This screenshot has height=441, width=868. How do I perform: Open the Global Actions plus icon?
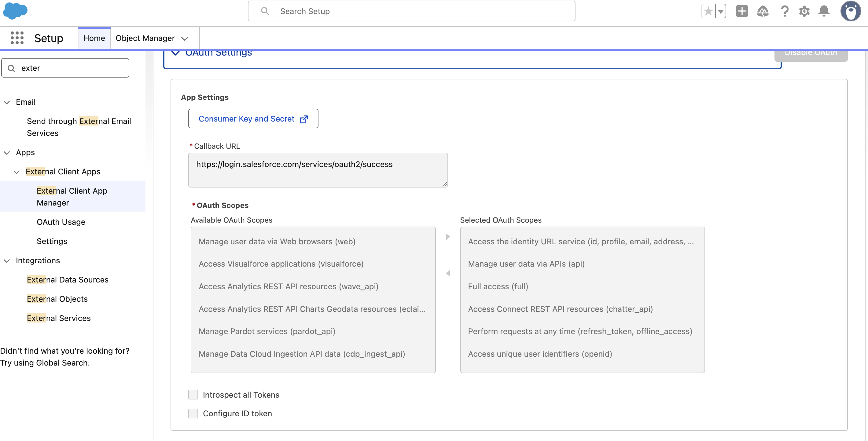[742, 11]
